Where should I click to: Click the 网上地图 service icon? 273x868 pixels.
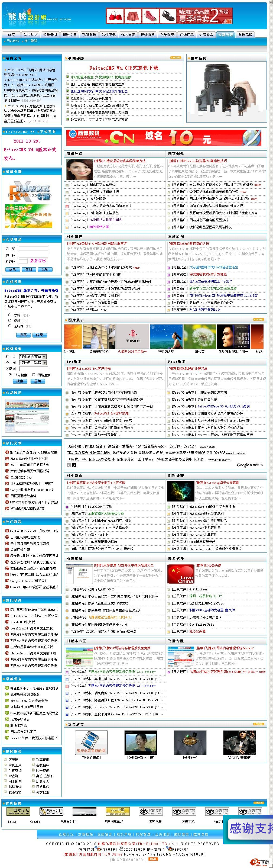pos(6,781)
